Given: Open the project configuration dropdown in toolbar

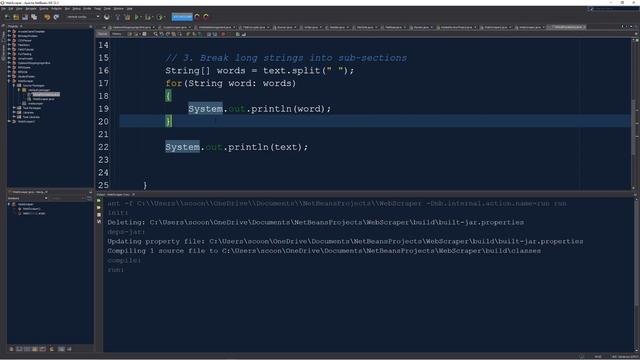Looking at the screenshot, I should point(84,17).
